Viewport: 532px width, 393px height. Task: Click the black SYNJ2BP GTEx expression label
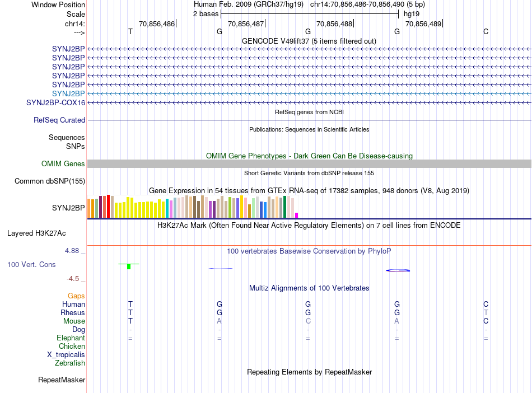[x=68, y=208]
